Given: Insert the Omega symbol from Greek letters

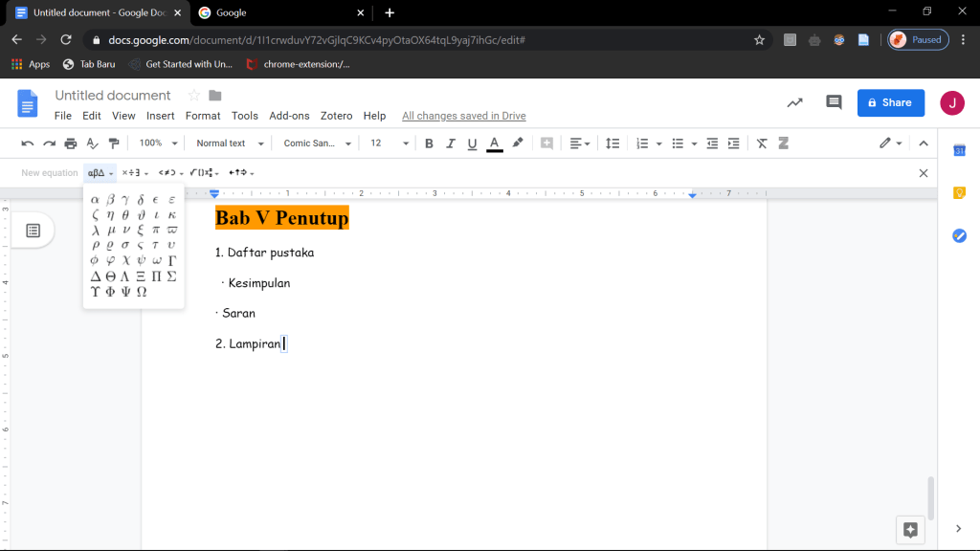Looking at the screenshot, I should tap(142, 292).
